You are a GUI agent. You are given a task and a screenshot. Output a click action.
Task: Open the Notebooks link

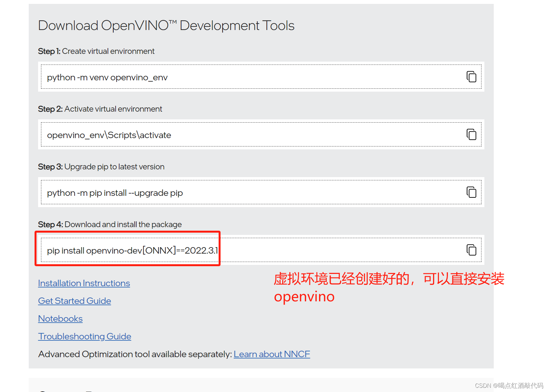[60, 318]
